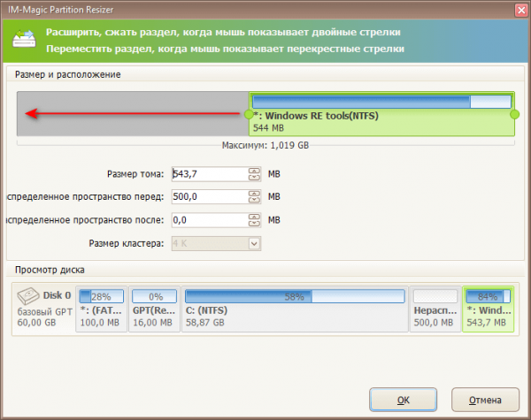This screenshot has height=420, width=531.
Task: Click the OK button
Action: [403, 400]
